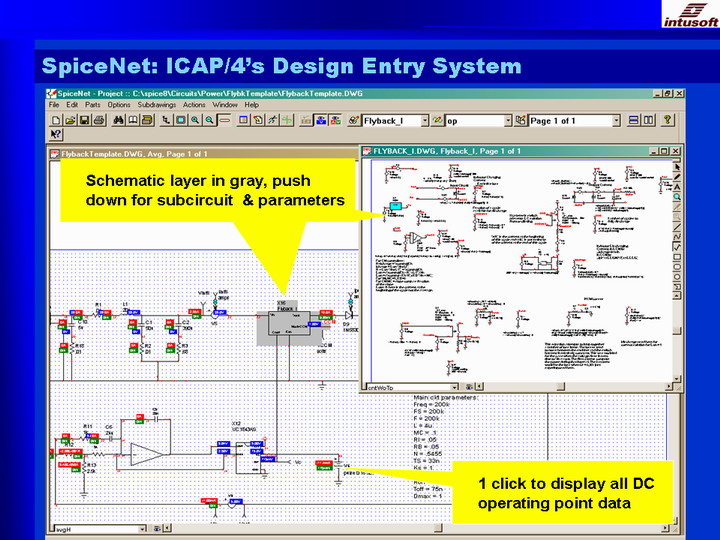Click scroll-right arrow at bottom of FlybackTemplate window
The image size is (720, 540).
666,529
